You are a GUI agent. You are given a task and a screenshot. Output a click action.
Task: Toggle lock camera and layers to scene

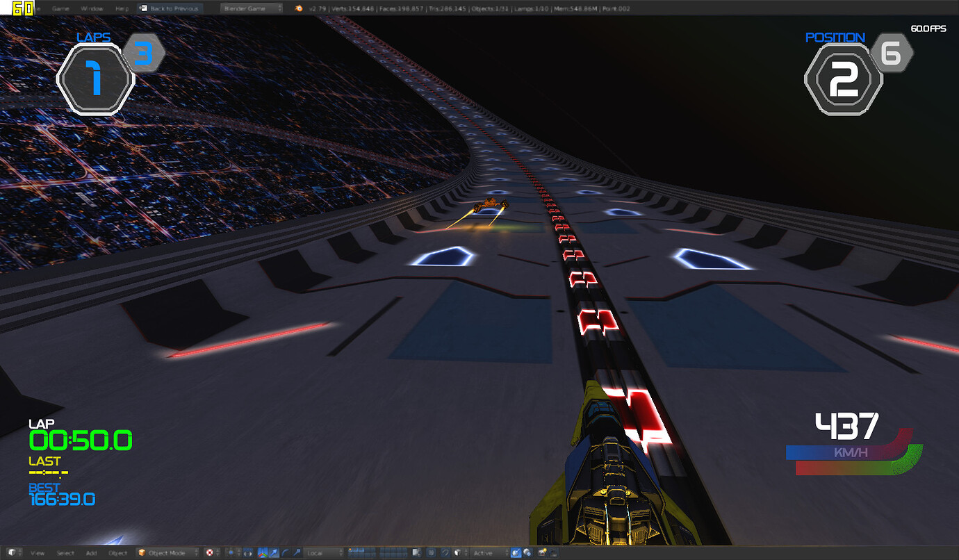(416, 553)
